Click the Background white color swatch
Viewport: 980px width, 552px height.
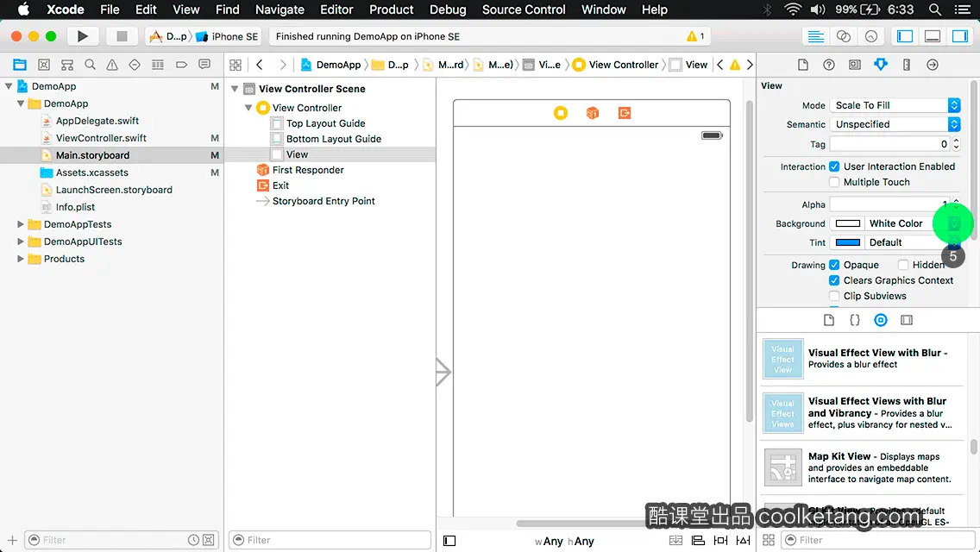[847, 223]
